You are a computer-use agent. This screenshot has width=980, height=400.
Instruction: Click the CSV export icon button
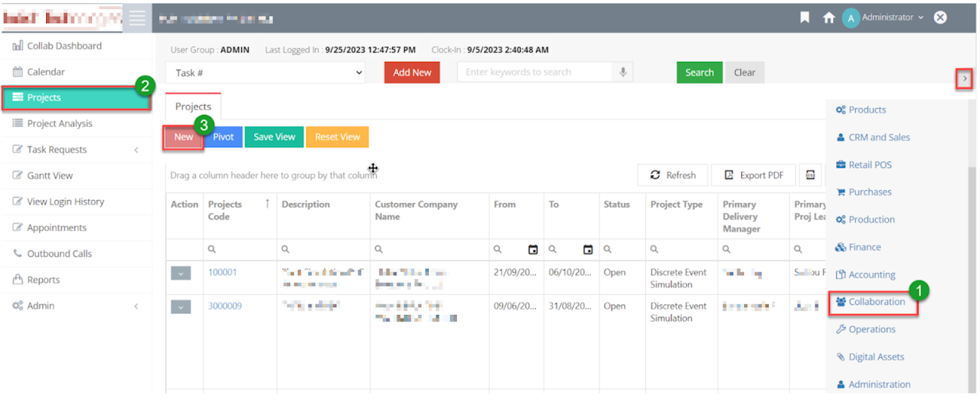(810, 175)
